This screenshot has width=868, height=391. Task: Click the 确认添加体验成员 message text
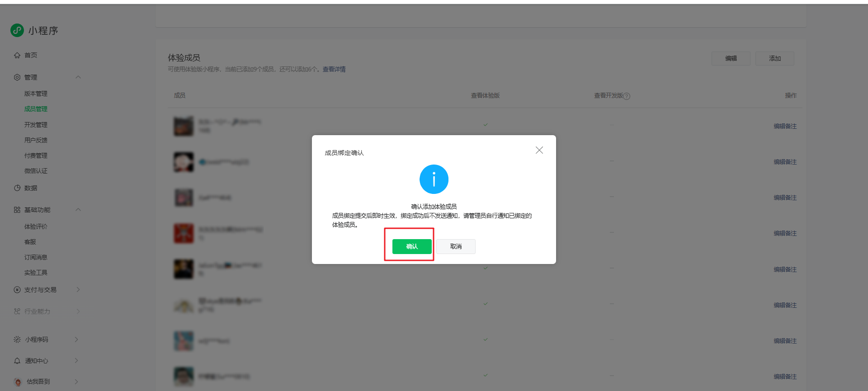[434, 207]
